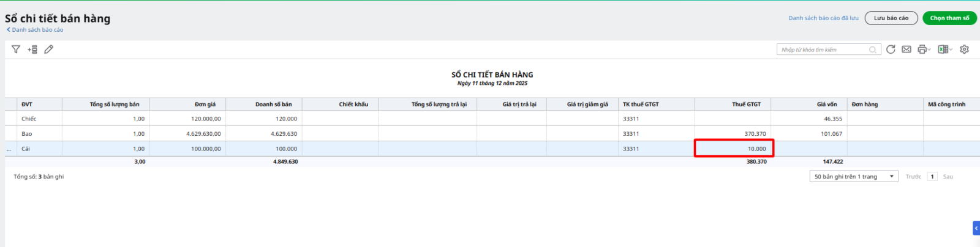This screenshot has width=980, height=247.
Task: Click in the keyword search field
Action: click(823, 50)
